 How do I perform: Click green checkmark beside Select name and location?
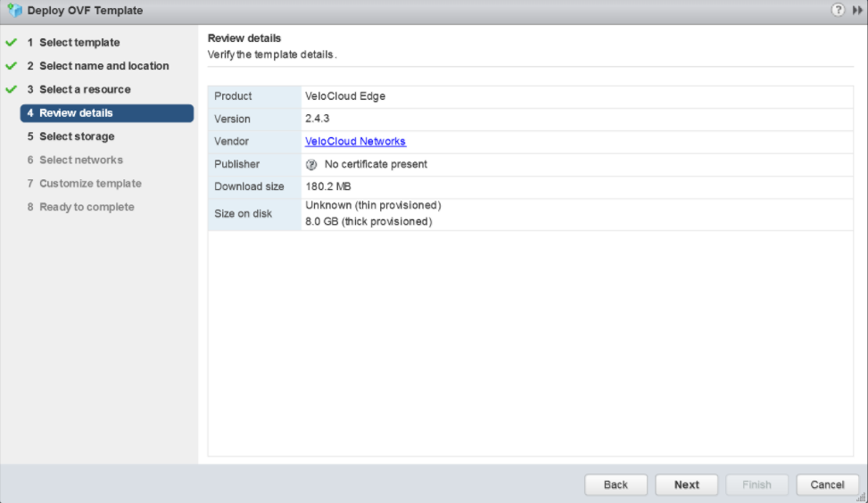coord(11,66)
